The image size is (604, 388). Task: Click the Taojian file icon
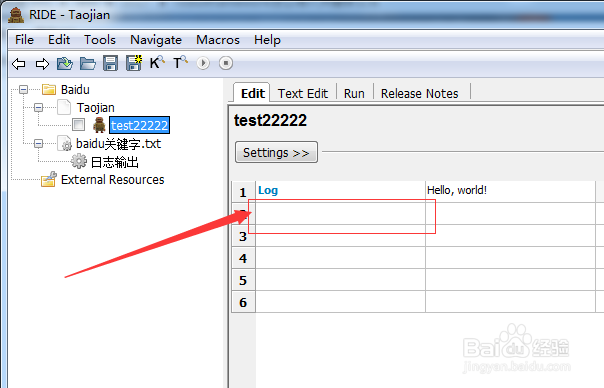64,107
